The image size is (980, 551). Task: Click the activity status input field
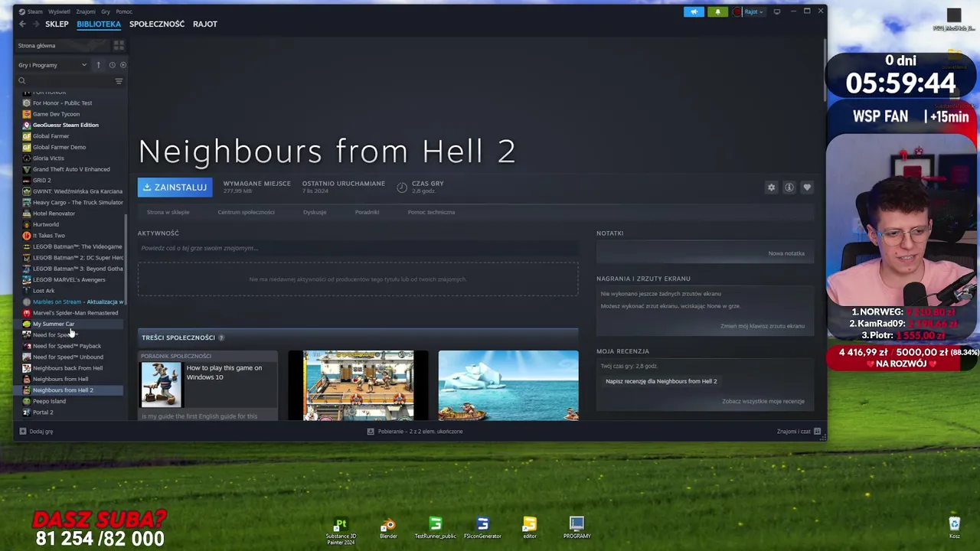point(358,248)
